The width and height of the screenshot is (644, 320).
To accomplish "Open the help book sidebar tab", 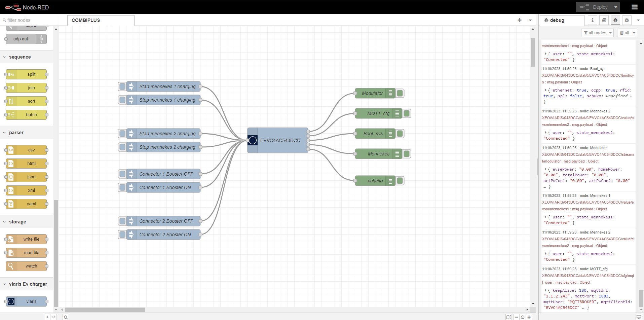I will tap(604, 20).
